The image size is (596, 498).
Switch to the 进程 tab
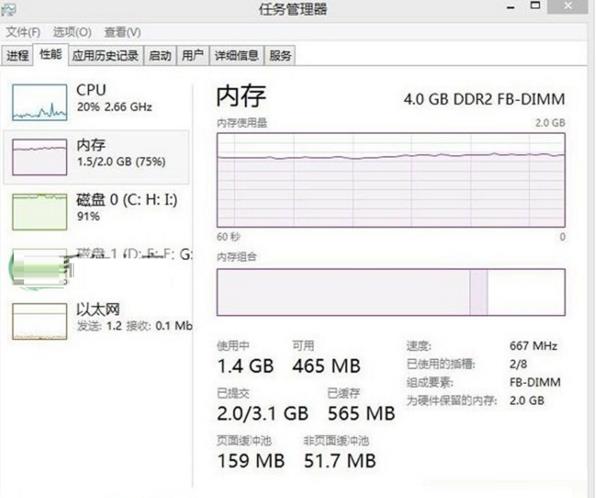(17, 56)
